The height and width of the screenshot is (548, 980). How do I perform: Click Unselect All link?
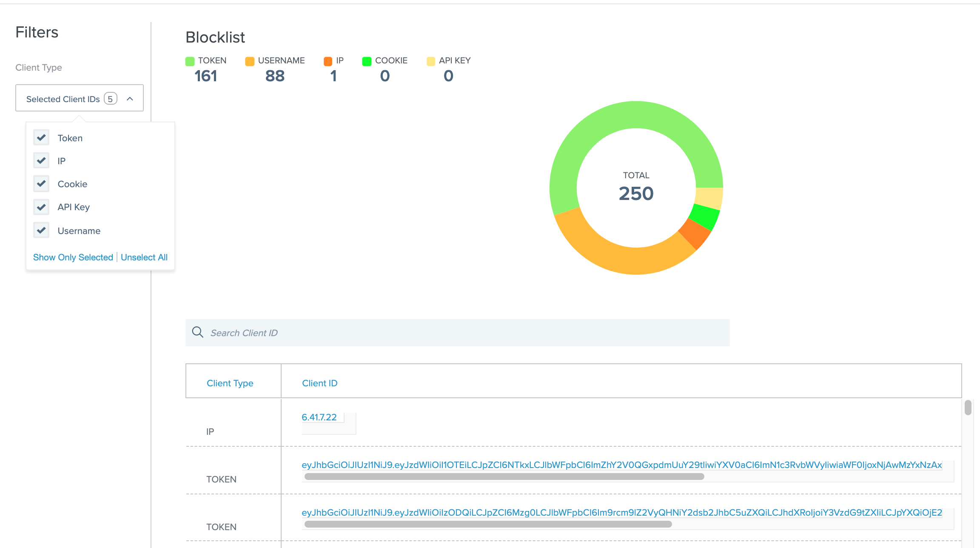click(x=144, y=257)
